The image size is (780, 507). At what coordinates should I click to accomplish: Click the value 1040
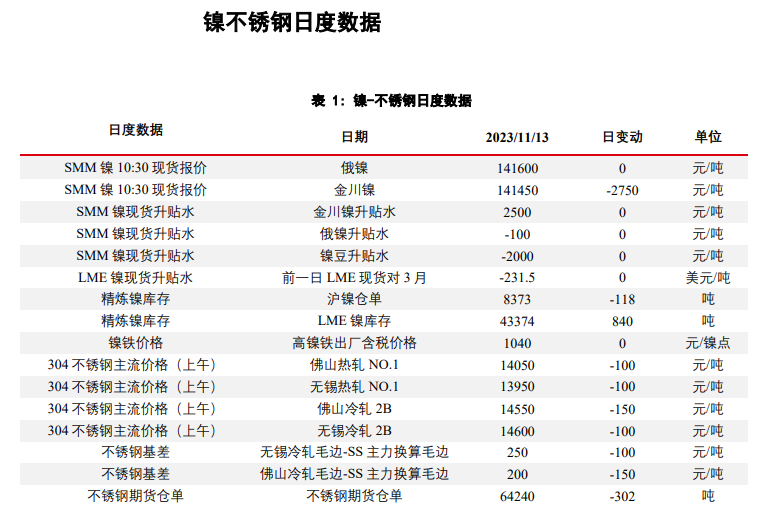tap(517, 343)
